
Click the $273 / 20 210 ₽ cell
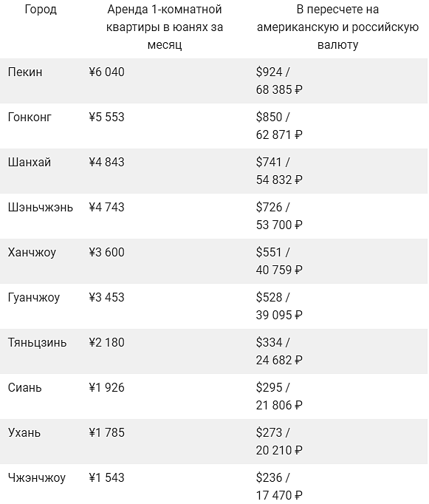tap(279, 441)
